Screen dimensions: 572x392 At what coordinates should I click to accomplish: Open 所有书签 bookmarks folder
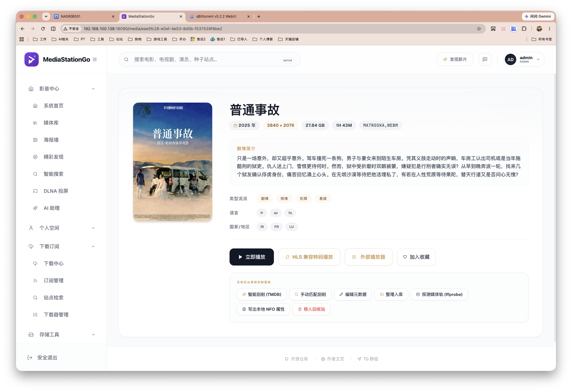(x=542, y=39)
